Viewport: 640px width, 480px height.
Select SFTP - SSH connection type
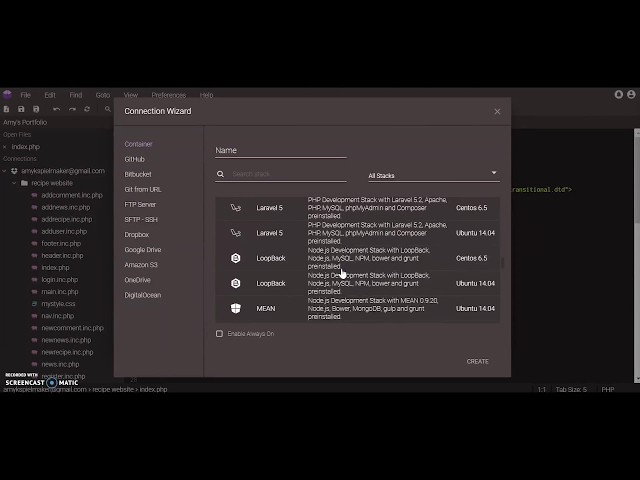[x=141, y=220]
